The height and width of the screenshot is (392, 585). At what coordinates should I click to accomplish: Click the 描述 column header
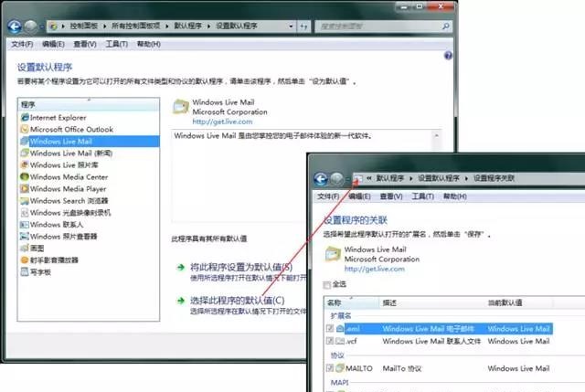point(432,302)
